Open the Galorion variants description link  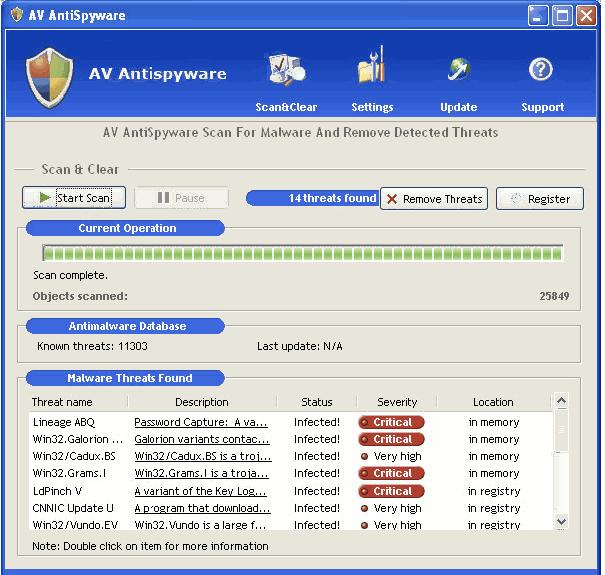tap(202, 439)
